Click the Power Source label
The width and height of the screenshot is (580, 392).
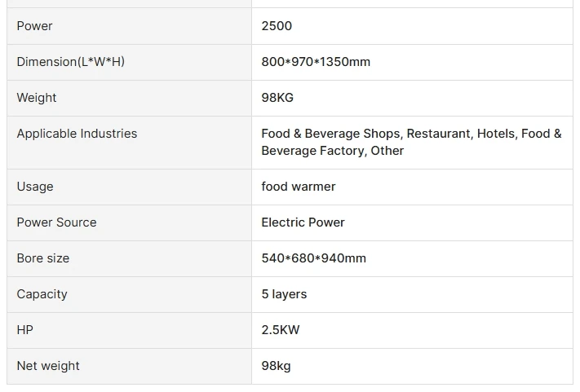coord(56,222)
